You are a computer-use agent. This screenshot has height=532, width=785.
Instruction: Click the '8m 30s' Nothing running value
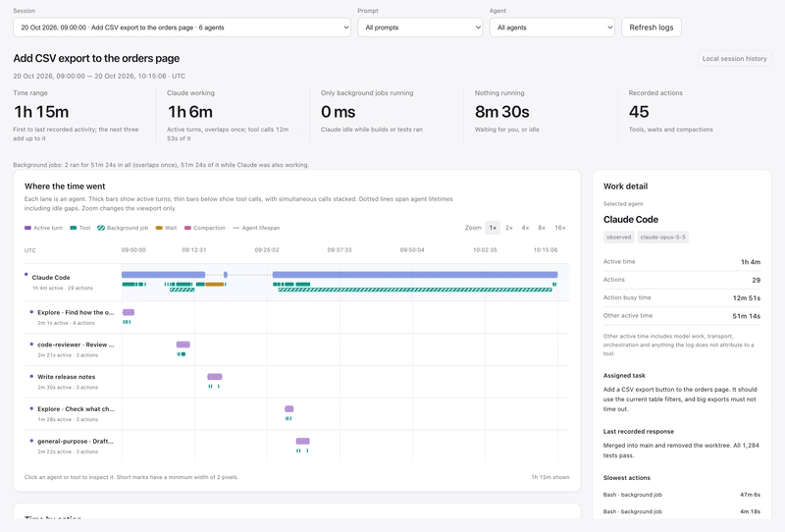pyautogui.click(x=502, y=112)
